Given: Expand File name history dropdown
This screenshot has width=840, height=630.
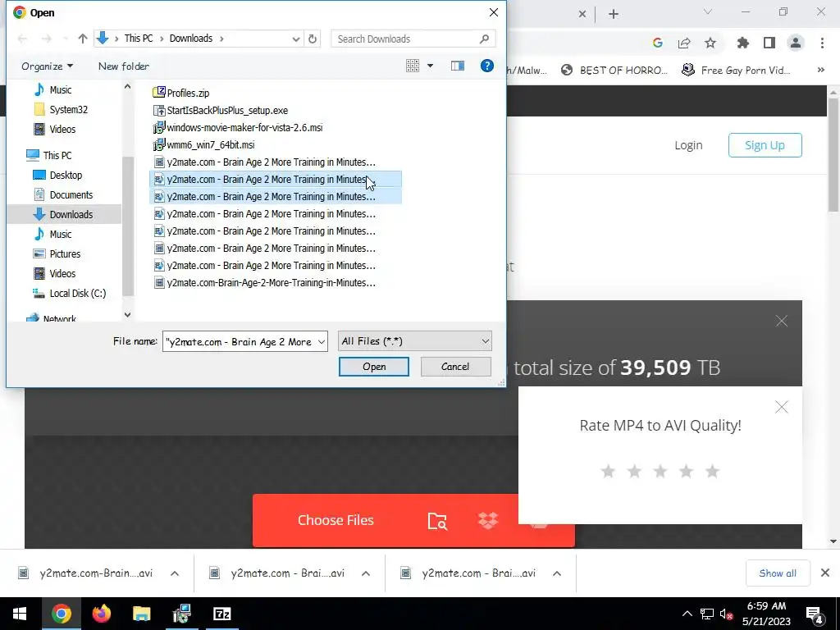Looking at the screenshot, I should pyautogui.click(x=322, y=342).
